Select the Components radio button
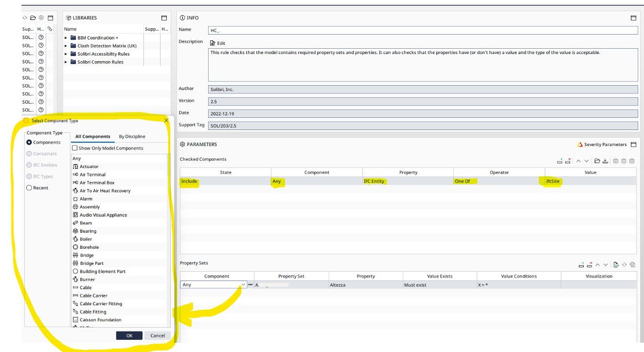Viewport: 644px width, 352px height. click(x=29, y=142)
